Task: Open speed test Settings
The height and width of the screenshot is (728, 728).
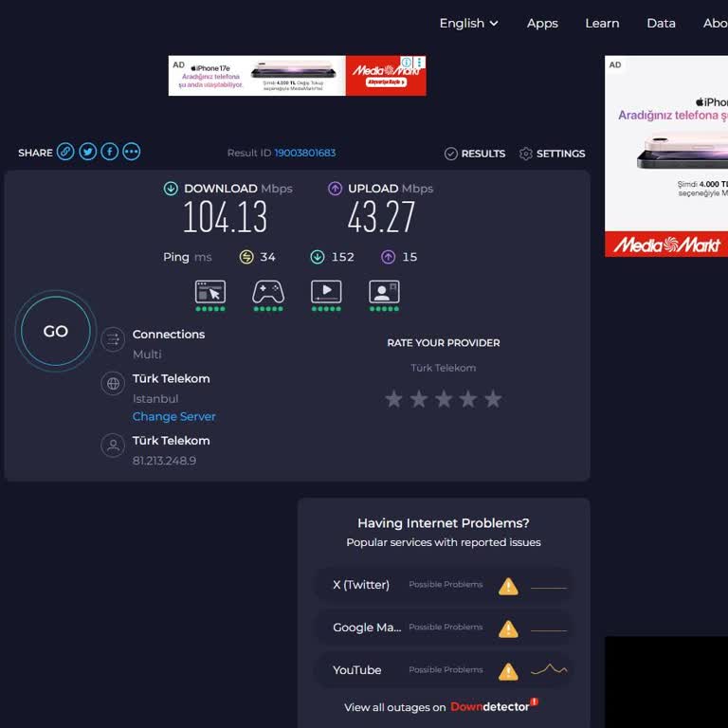Action: pyautogui.click(x=552, y=154)
